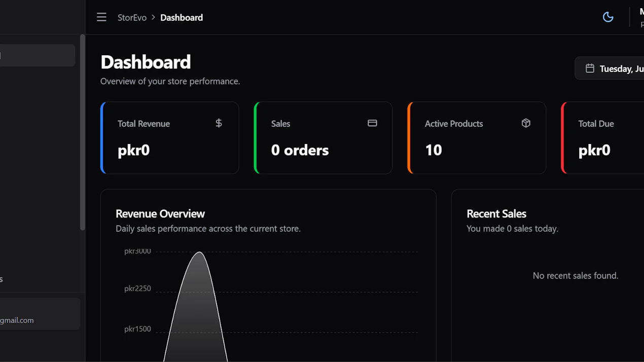644x362 pixels.
Task: Open the user account gmail.com entry in sidebar
Action: (x=40, y=314)
